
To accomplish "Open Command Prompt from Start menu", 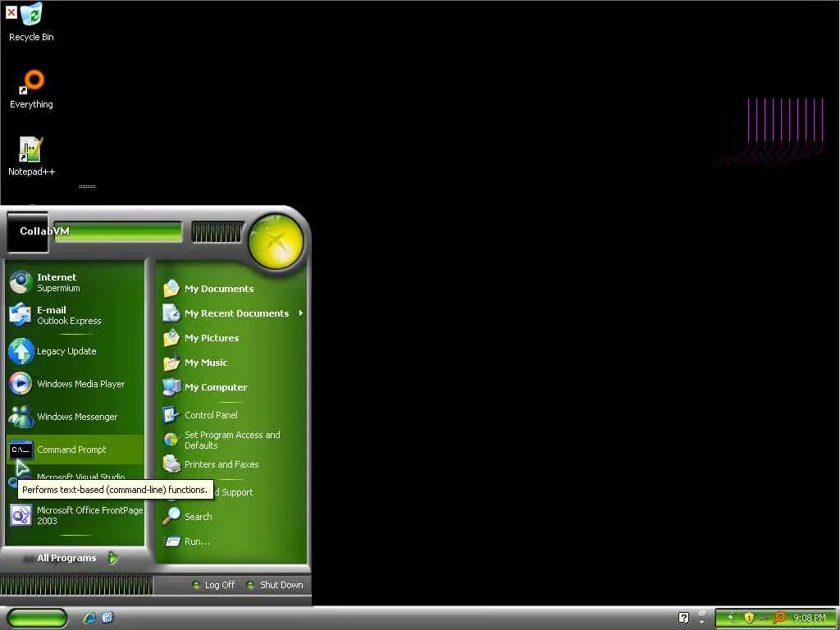I will pyautogui.click(x=75, y=450).
